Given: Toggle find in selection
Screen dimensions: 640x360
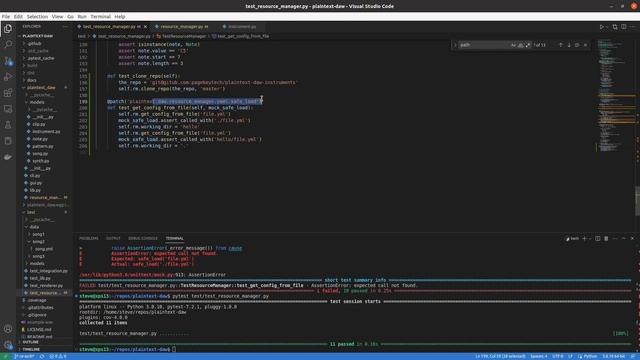Looking at the screenshot, I should coord(577,45).
